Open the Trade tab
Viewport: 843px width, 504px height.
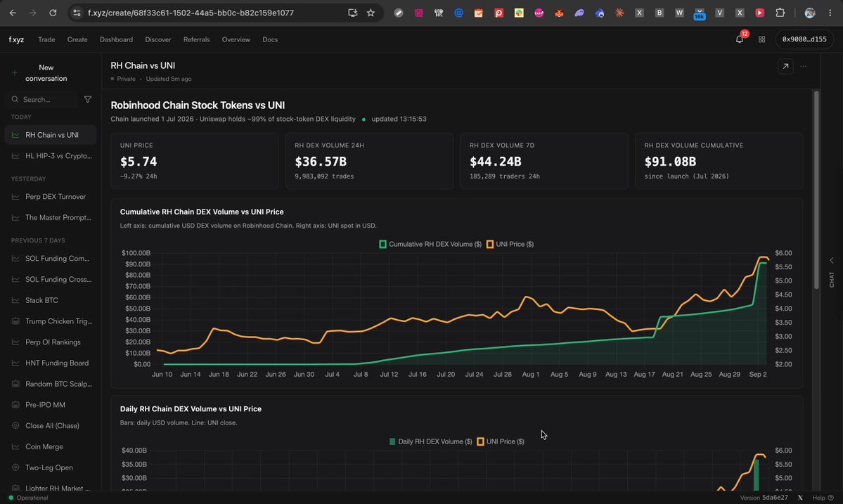coord(46,39)
